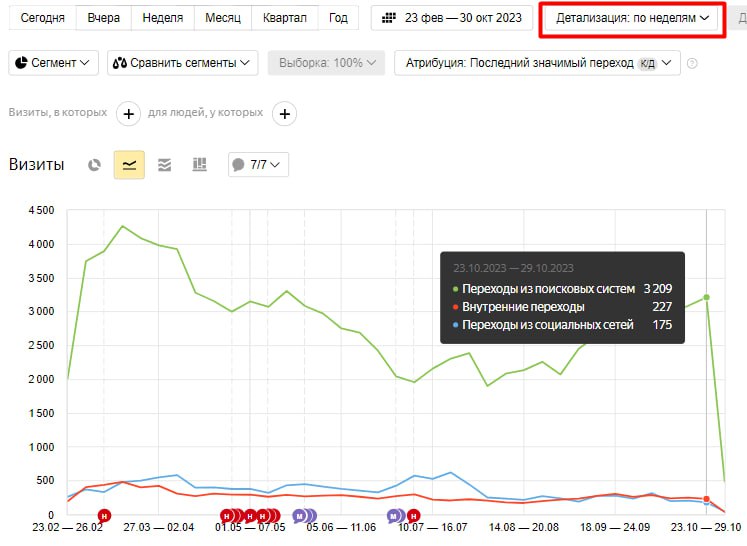Click Внутренние переходы in tooltip
This screenshot has width=747, height=546.
point(523,307)
